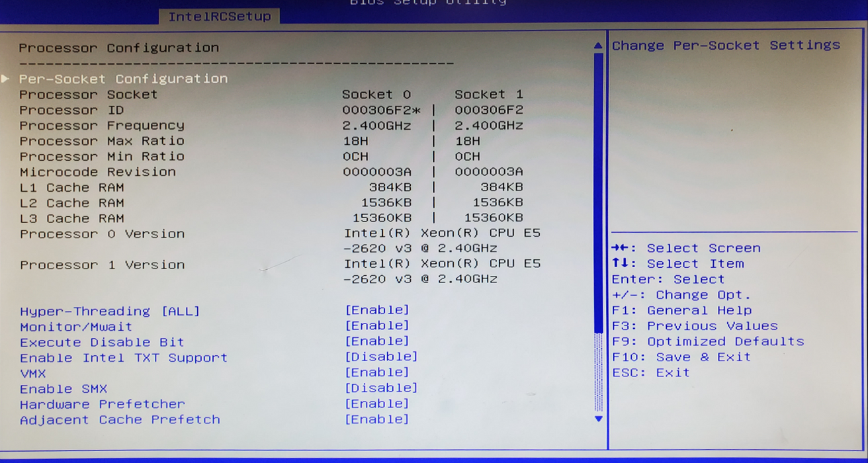The image size is (868, 463).
Task: Change Hardware Prefetcher [Enable] value
Action: 377,403
